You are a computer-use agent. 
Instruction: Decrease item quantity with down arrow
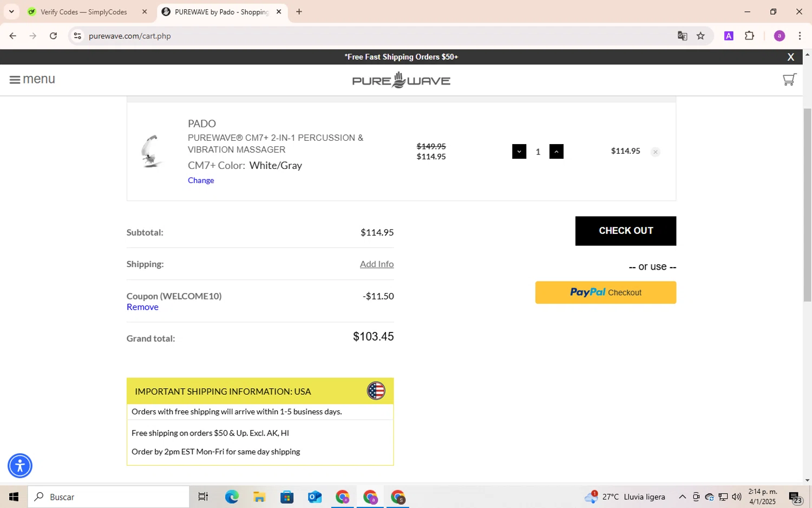click(x=519, y=152)
